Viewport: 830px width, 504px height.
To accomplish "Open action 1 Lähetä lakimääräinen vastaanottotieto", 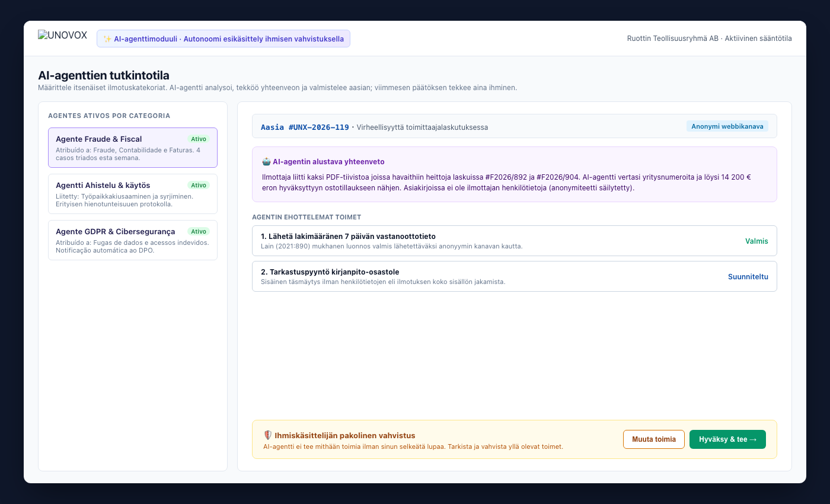I will pyautogui.click(x=515, y=241).
